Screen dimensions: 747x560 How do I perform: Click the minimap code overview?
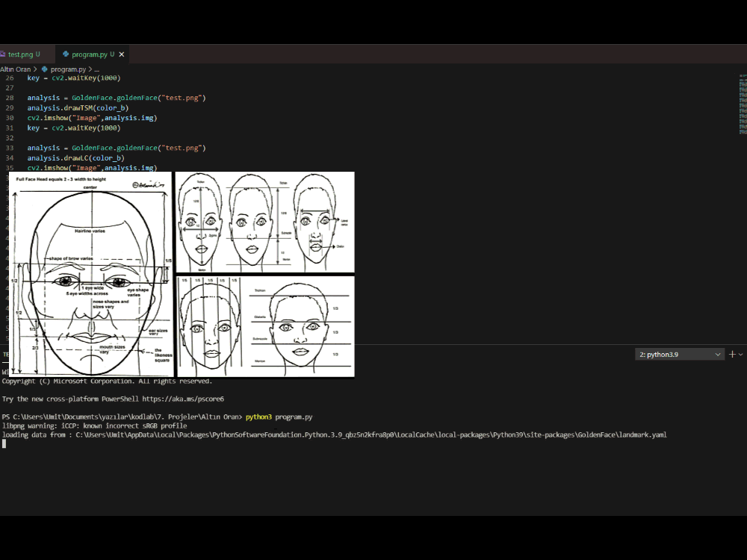click(743, 104)
